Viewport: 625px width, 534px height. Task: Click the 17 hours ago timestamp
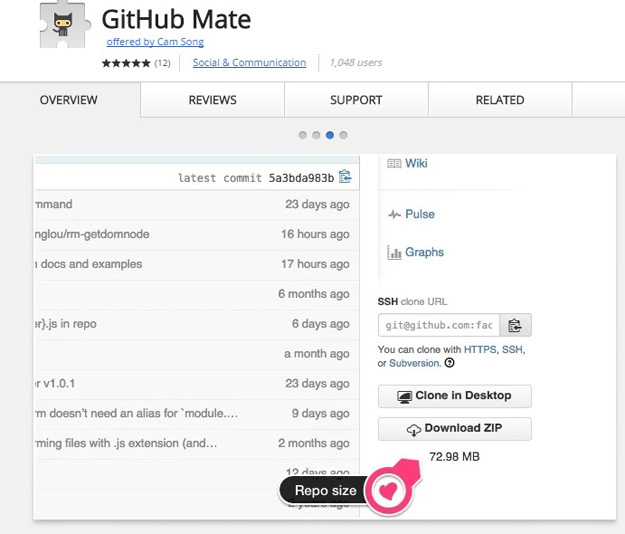(x=315, y=264)
